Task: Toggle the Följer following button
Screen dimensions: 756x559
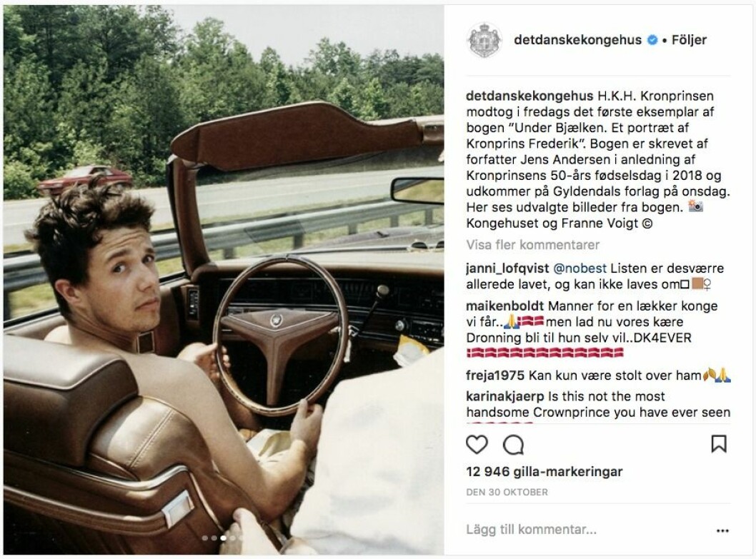Action: click(689, 40)
